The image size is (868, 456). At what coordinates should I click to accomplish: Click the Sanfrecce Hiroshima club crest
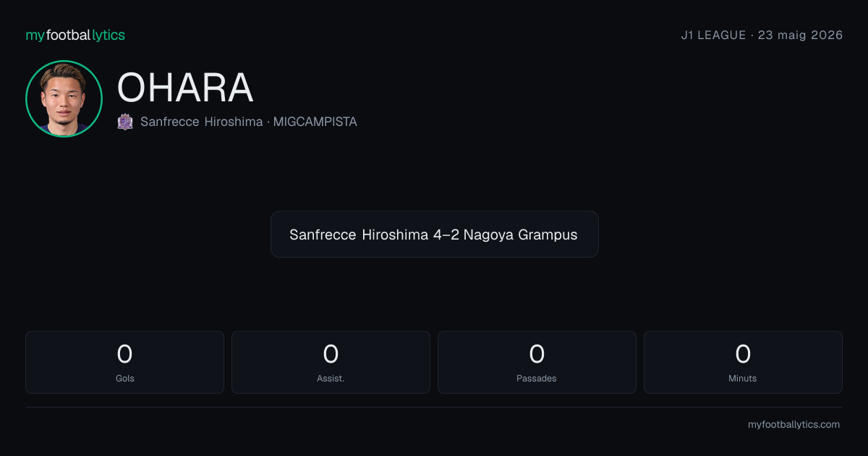(x=125, y=122)
